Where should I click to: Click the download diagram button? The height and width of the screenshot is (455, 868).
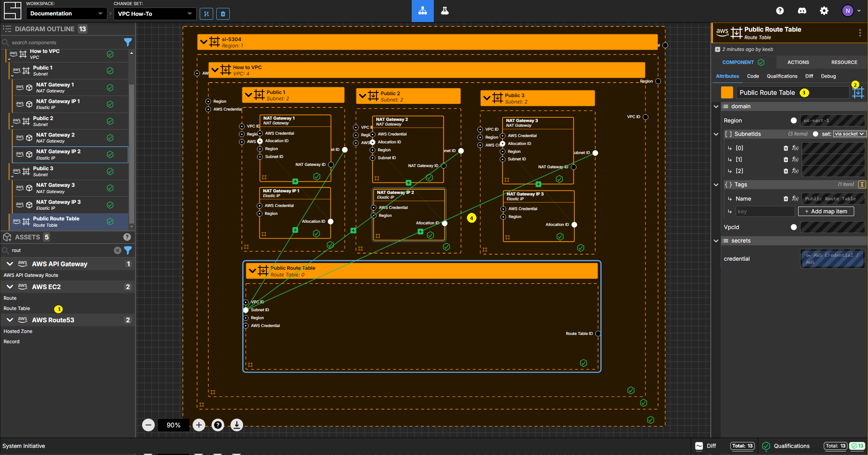[x=237, y=425]
